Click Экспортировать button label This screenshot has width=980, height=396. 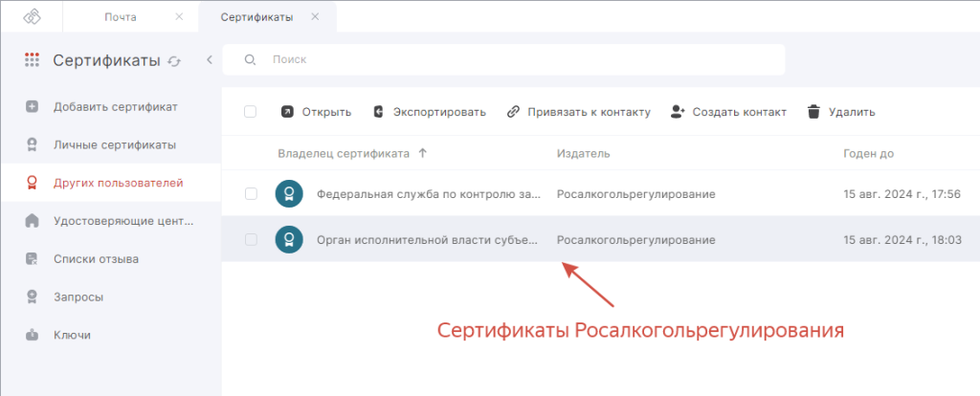click(x=439, y=113)
